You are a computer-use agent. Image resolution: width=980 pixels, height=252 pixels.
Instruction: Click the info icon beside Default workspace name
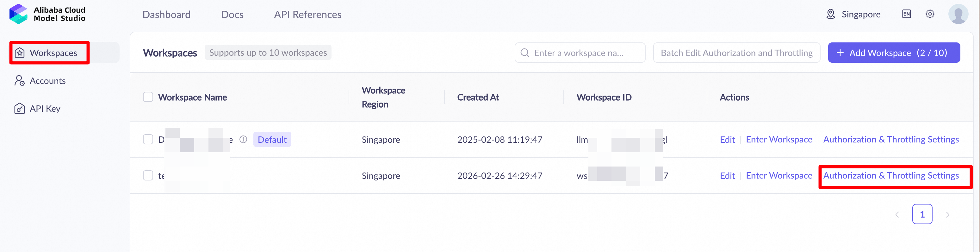coord(243,139)
